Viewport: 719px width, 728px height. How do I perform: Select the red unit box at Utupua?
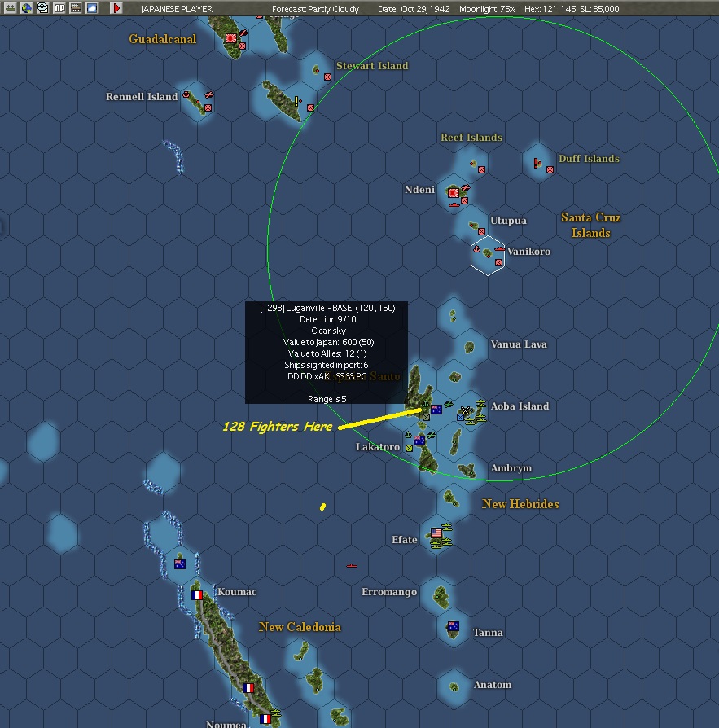[x=482, y=231]
